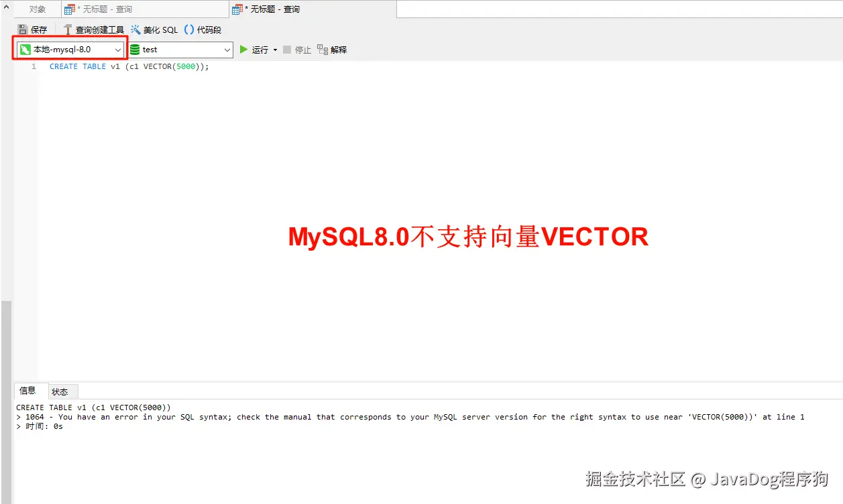Click the CREATE TABLE statement in editor
Screen dimensions: 843x504
coord(129,66)
